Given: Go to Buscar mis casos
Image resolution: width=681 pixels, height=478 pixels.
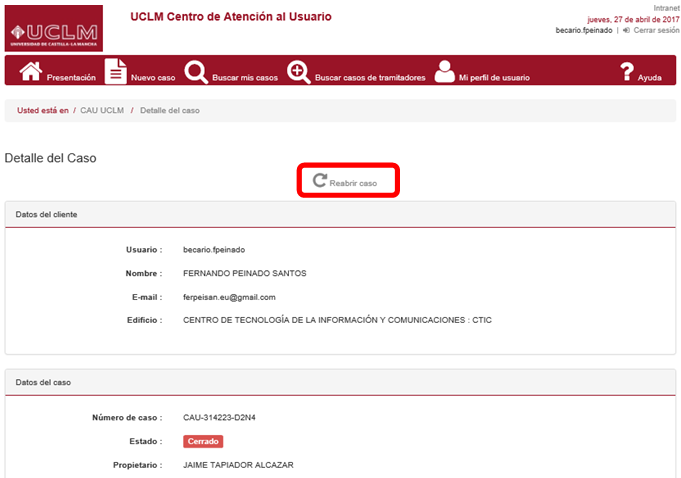Looking at the screenshot, I should tap(245, 78).
